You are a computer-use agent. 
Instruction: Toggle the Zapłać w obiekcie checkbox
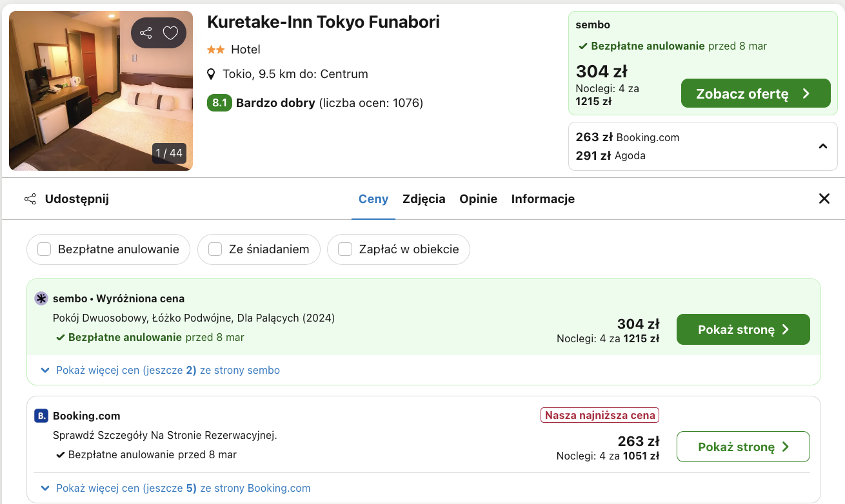click(x=346, y=249)
